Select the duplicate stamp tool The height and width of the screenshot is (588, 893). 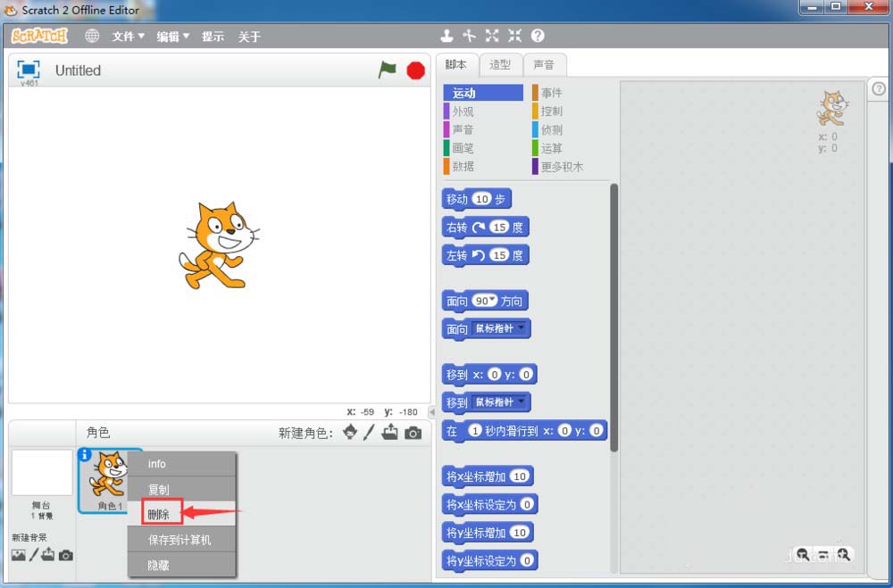(x=446, y=36)
